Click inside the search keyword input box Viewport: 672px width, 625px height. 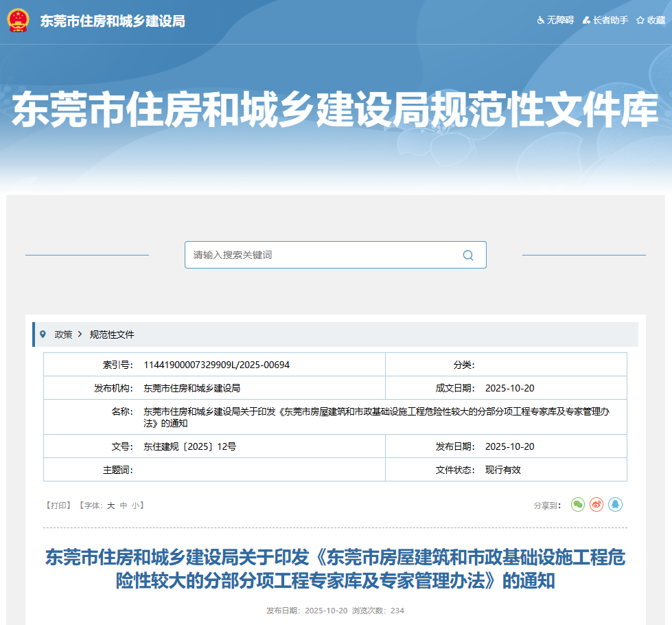(309, 254)
